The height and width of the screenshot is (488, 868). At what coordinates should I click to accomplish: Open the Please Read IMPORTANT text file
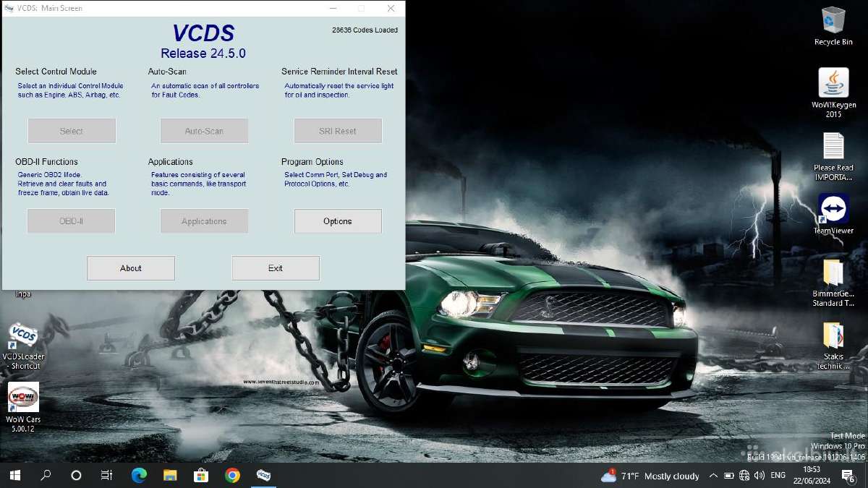point(833,156)
